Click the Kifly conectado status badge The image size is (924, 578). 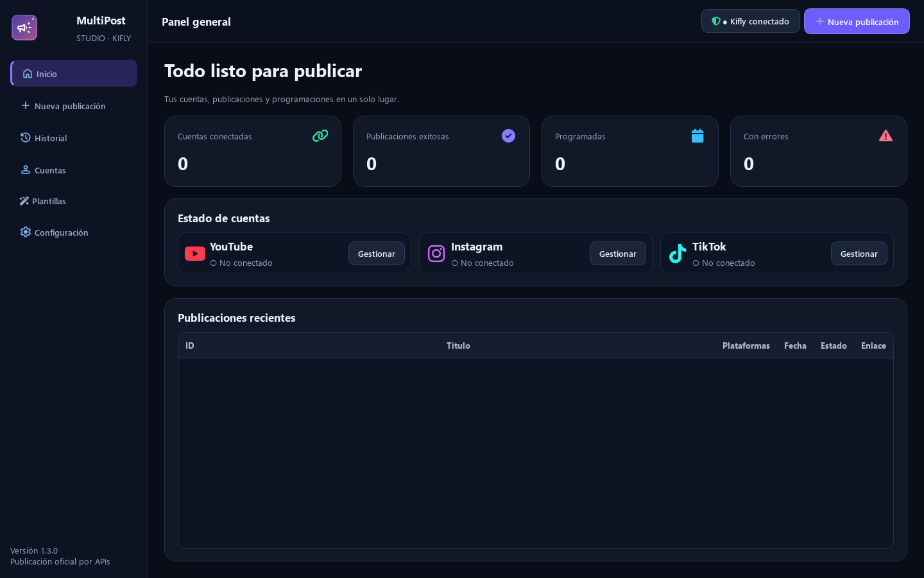(751, 21)
